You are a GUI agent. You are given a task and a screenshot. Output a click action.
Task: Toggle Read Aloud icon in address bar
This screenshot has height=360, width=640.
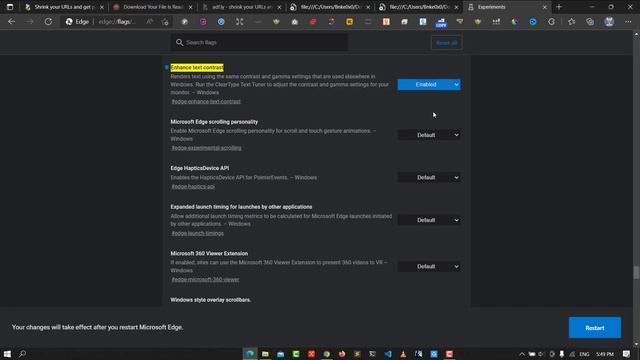tap(149, 22)
